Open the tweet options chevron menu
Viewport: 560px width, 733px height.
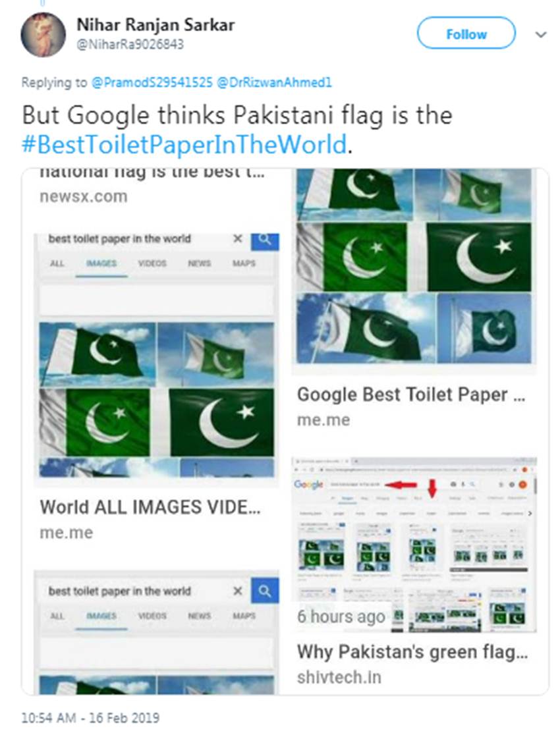click(x=541, y=35)
